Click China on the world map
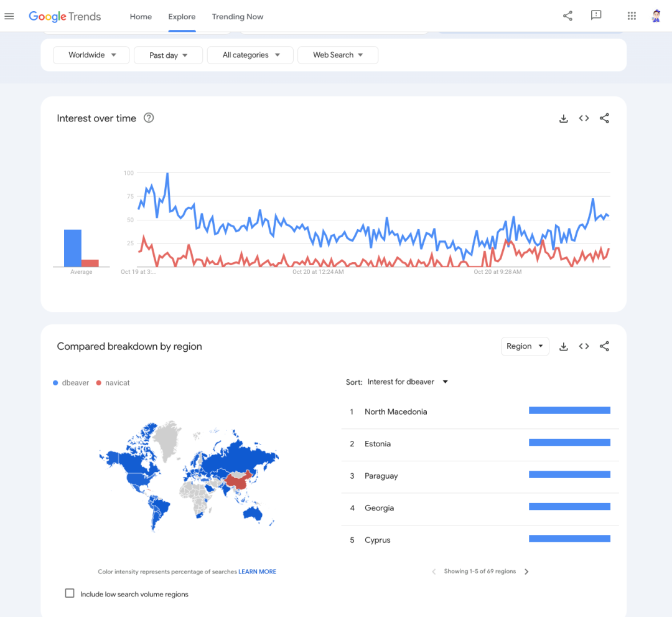The image size is (672, 617). (x=238, y=481)
